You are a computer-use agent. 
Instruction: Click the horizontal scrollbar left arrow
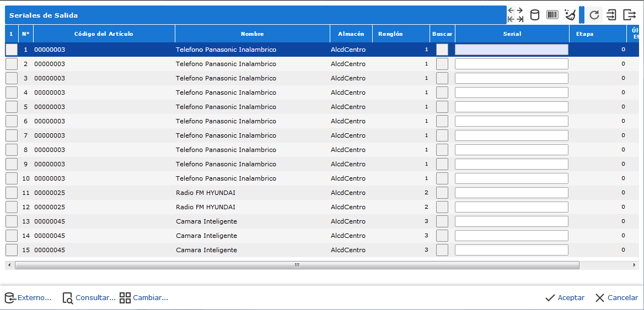(x=9, y=265)
